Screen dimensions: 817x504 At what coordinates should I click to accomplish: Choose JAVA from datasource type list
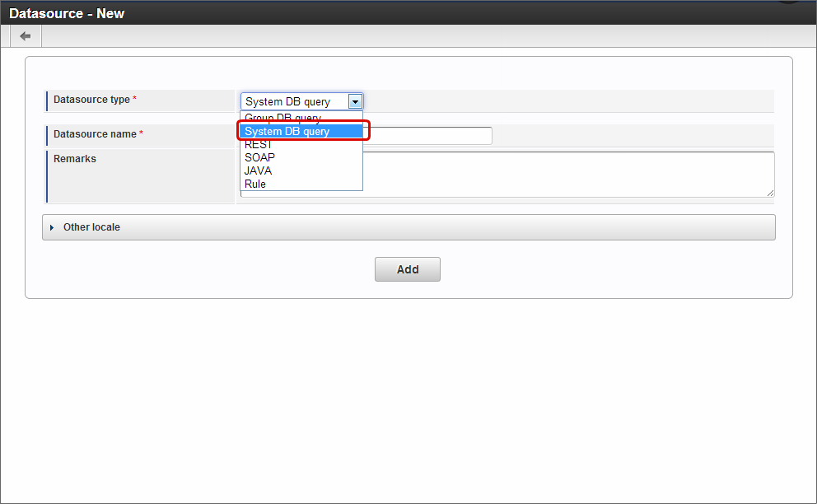pos(301,171)
